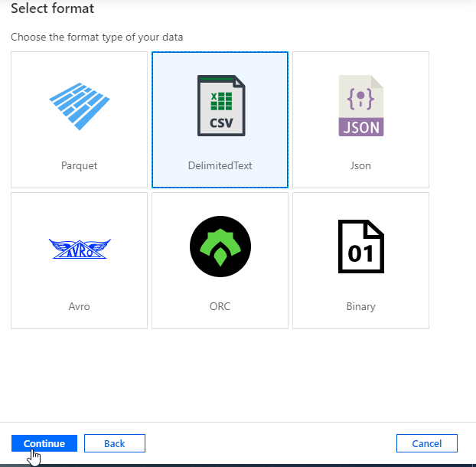Viewport: 476px width, 467px height.
Task: Click the purple JSON file icon
Action: (x=360, y=106)
